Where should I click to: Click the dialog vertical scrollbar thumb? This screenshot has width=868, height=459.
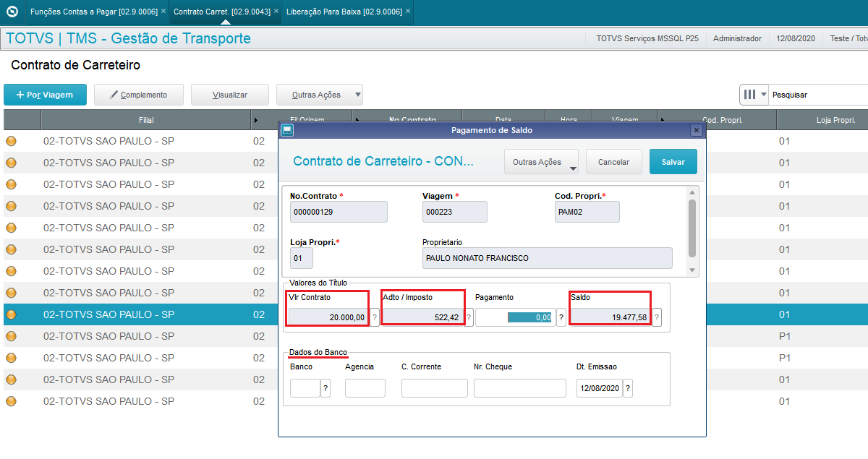click(x=693, y=228)
